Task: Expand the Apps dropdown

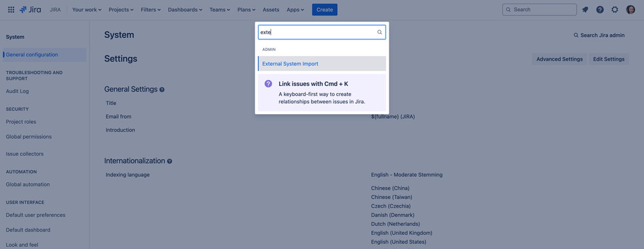Action: pos(296,10)
